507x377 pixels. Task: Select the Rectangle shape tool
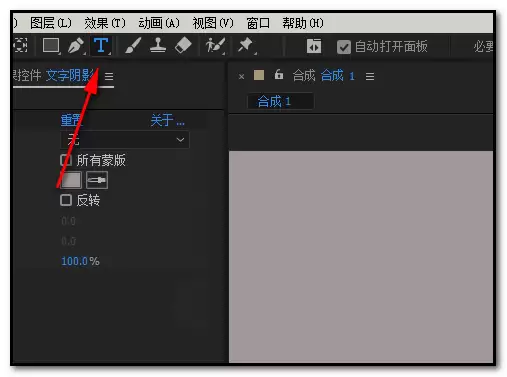(51, 45)
